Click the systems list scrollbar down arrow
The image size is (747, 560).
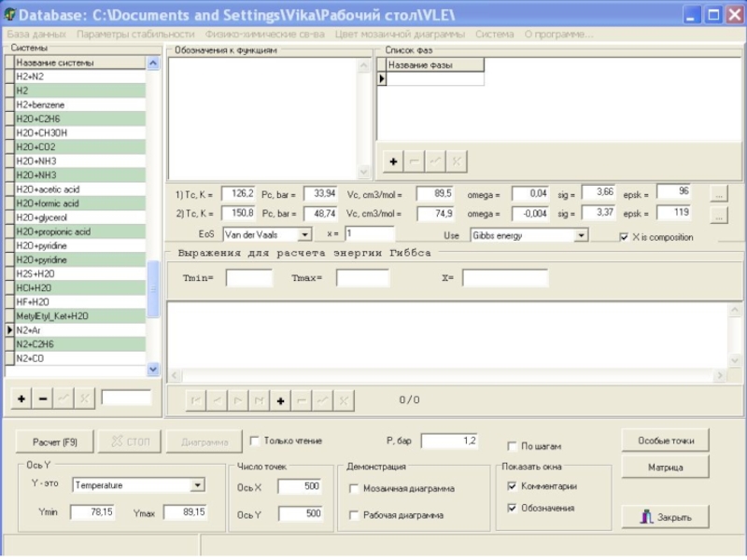click(x=154, y=370)
